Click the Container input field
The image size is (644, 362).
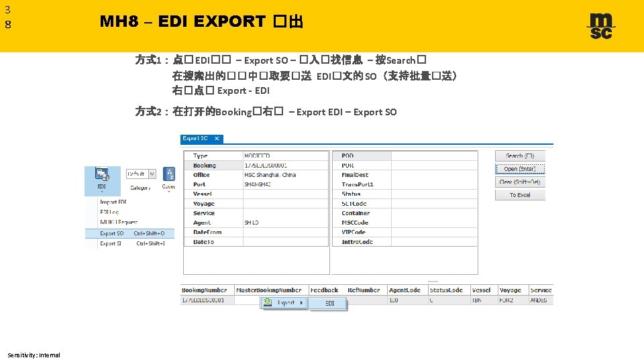(434, 213)
